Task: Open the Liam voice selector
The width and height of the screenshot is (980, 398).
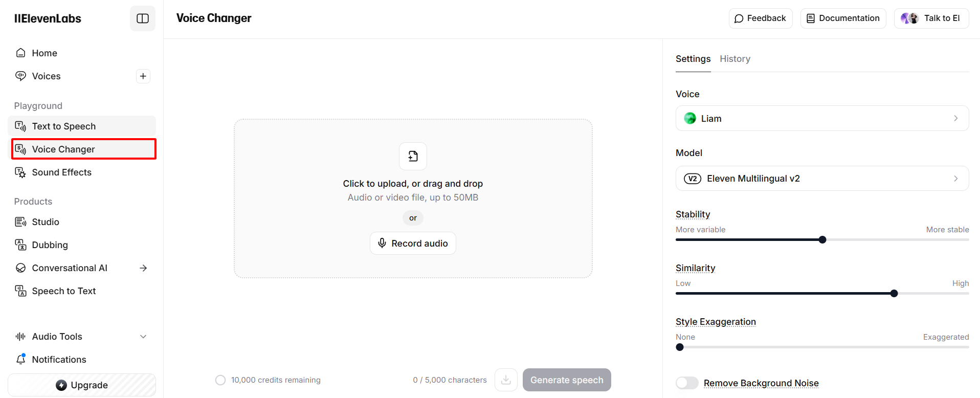Action: (x=822, y=118)
